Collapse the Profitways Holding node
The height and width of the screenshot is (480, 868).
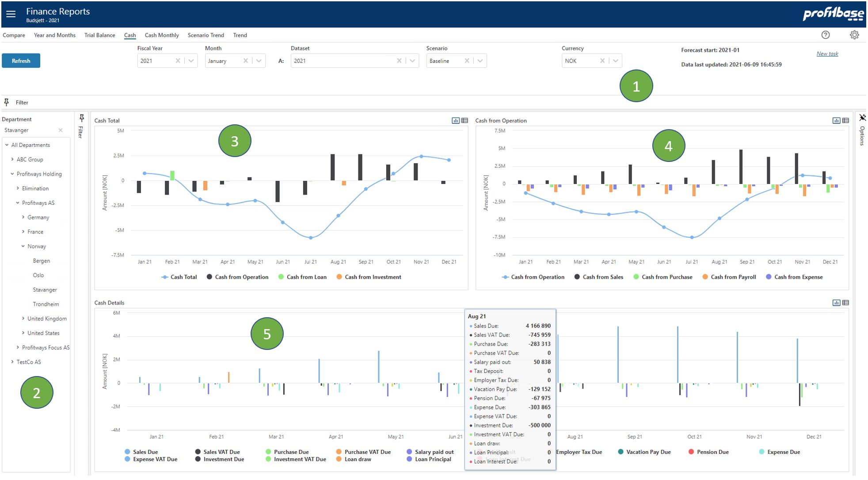(12, 174)
